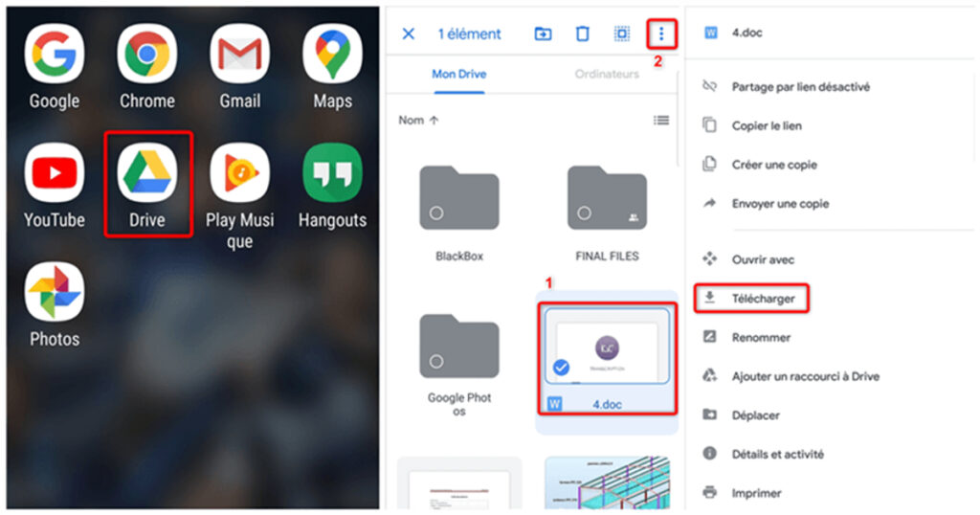Open the Maps app

[x=332, y=54]
